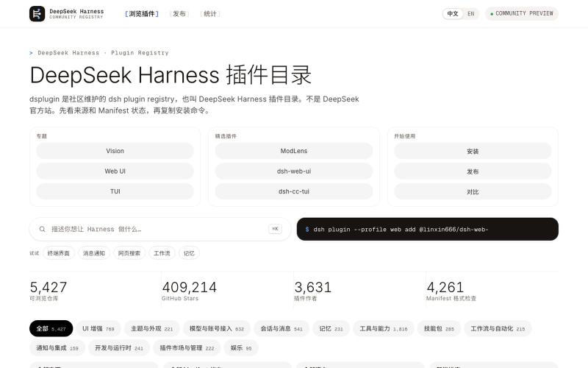The image size is (588, 368).
Task: Filter by 模型与账号接入 category
Action: click(x=217, y=328)
